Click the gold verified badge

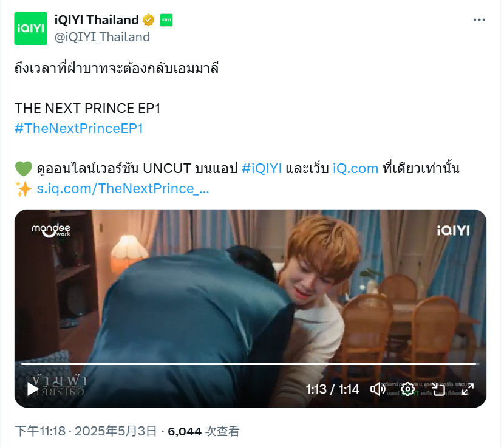149,20
